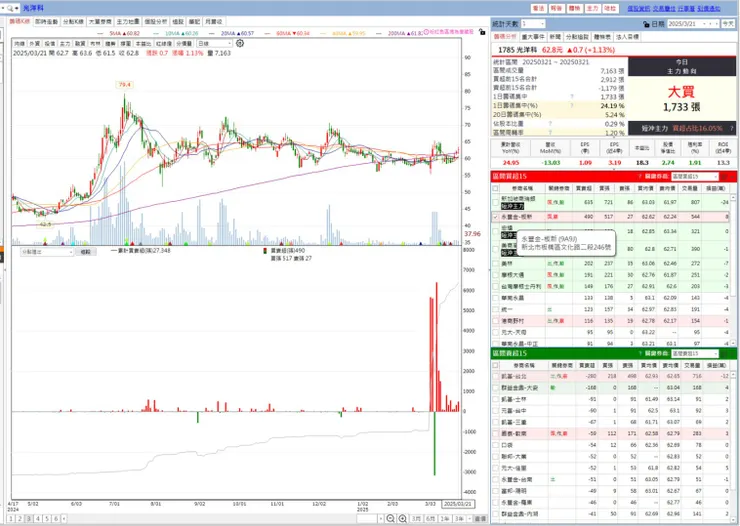Click the 買超15 list vertical scrollbar
This screenshot has width=740, height=526.
pyautogui.click(x=733, y=269)
